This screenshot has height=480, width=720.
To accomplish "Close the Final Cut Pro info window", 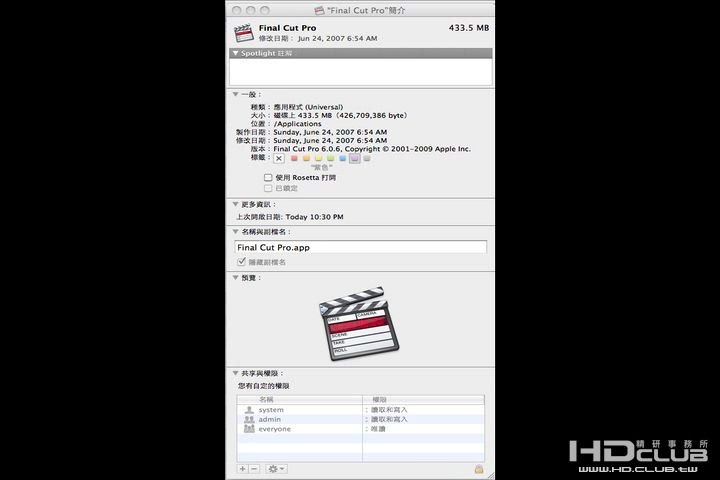I will 236,10.
